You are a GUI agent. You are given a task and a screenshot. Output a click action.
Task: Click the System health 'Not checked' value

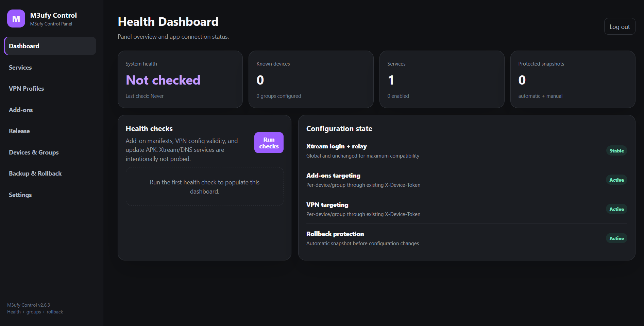click(x=163, y=80)
